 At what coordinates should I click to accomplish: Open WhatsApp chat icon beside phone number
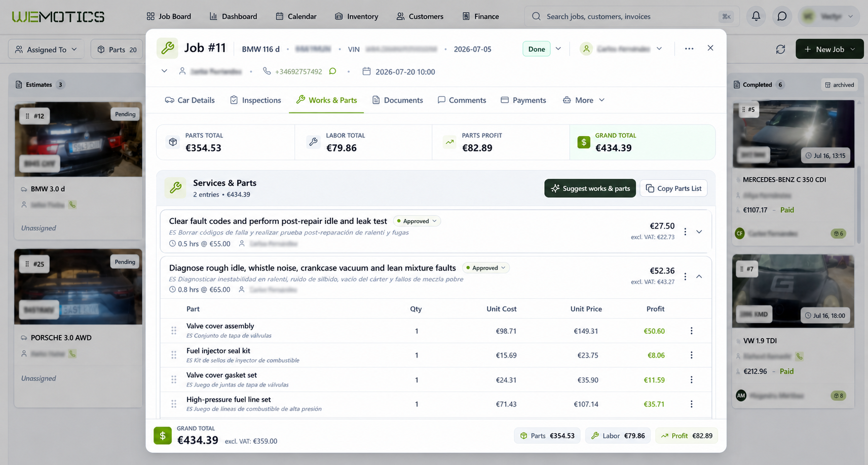point(332,71)
